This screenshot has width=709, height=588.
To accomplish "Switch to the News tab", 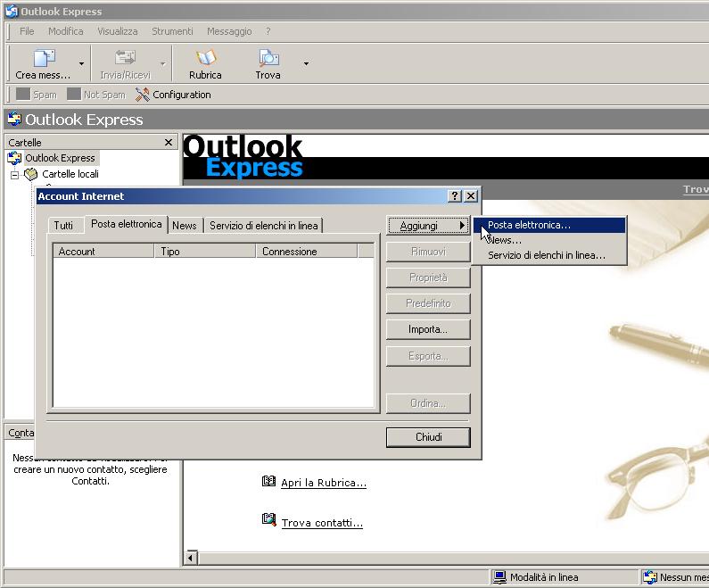I will pyautogui.click(x=185, y=226).
